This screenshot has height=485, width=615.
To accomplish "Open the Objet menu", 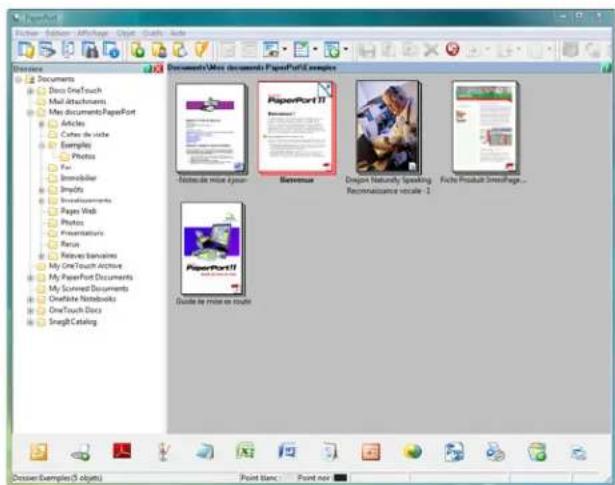I will click(x=126, y=33).
